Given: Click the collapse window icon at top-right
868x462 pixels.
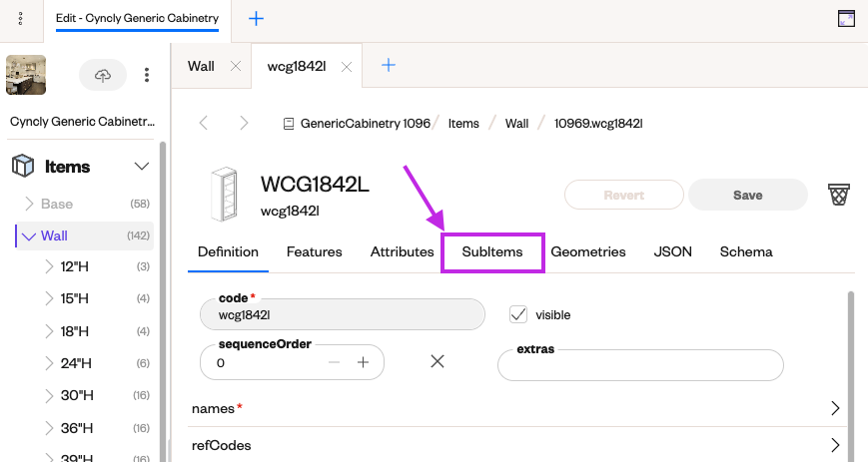Looking at the screenshot, I should [846, 18].
